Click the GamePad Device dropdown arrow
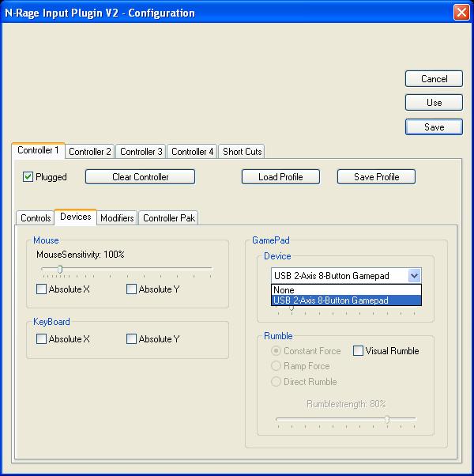 pos(414,276)
